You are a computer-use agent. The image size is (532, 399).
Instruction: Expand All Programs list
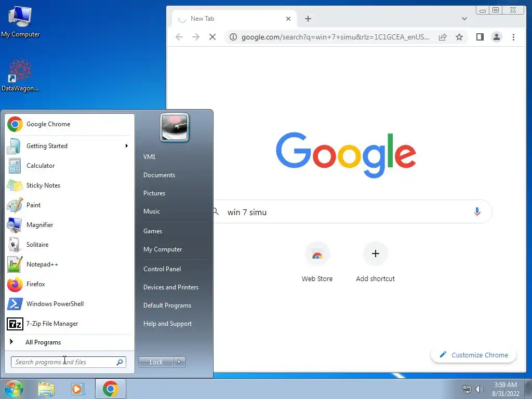(x=70, y=342)
